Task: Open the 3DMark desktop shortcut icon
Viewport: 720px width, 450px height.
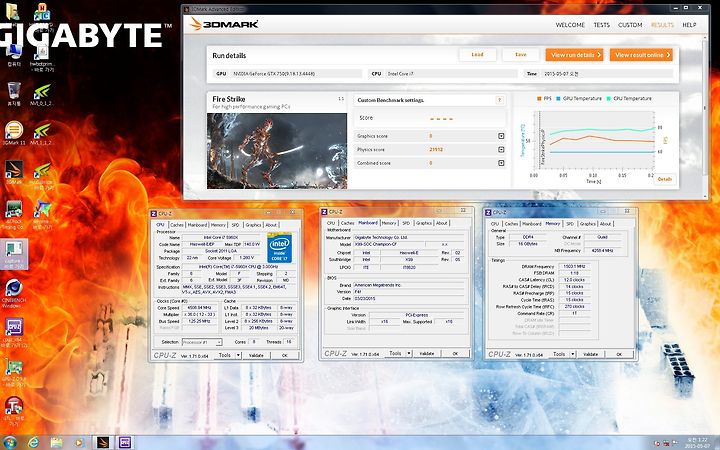Action: click(x=14, y=170)
